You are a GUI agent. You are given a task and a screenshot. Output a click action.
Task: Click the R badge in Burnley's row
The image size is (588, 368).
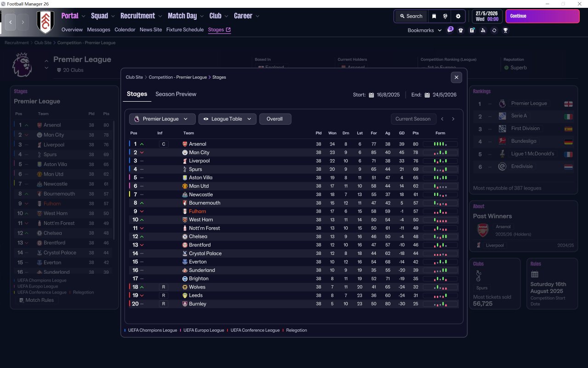164,304
